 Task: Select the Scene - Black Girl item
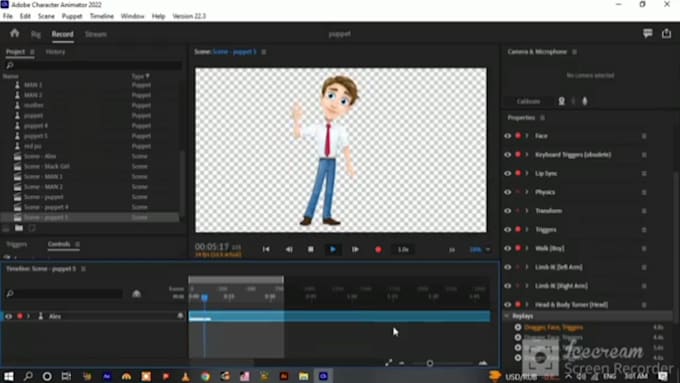(x=47, y=166)
